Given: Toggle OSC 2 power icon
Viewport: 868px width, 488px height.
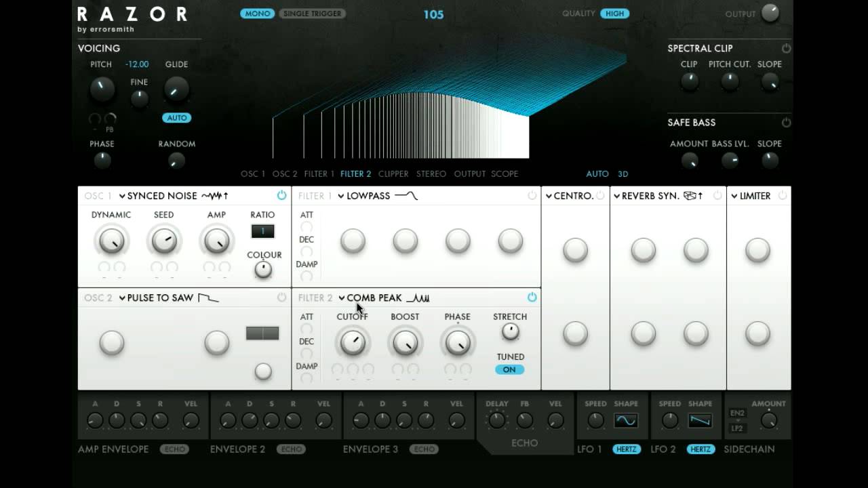Looking at the screenshot, I should [281, 298].
